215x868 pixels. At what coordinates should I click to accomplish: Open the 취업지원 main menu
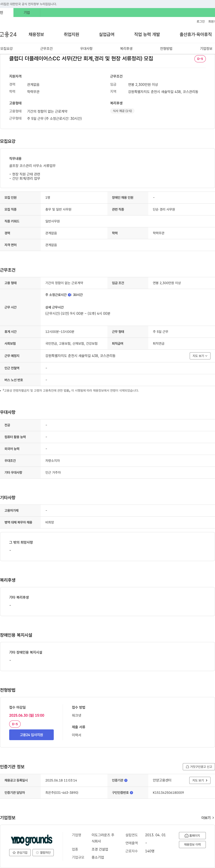pyautogui.click(x=71, y=34)
